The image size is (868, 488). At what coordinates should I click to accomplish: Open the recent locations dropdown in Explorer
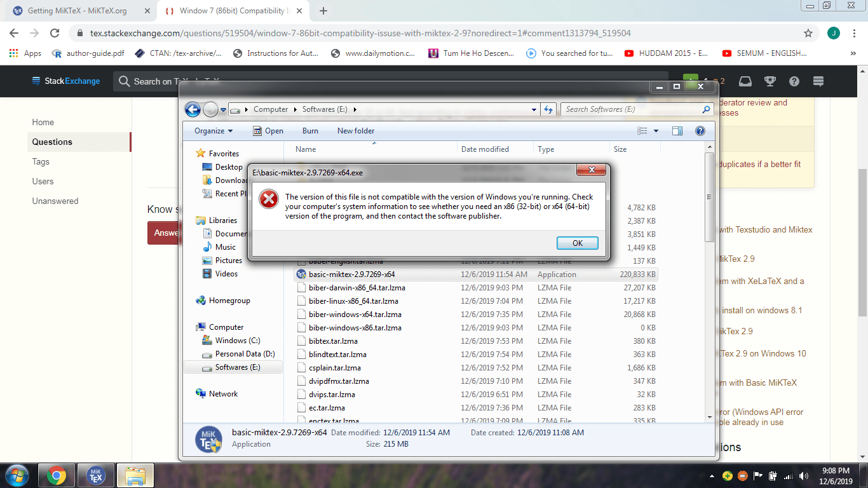(223, 110)
